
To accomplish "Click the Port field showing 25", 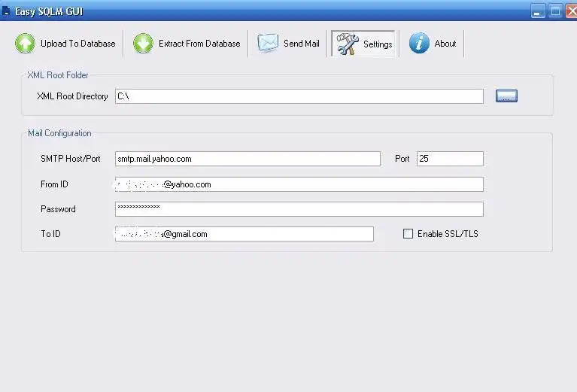I will point(450,159).
